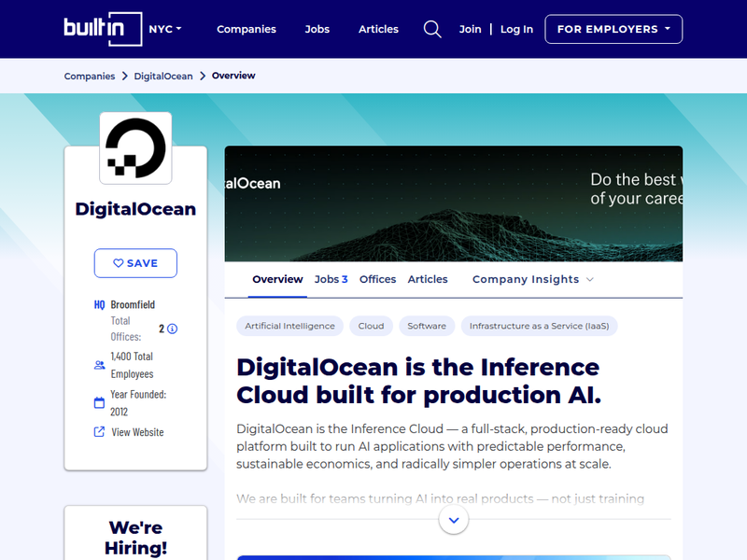
Task: Click the external link icon by View Website
Action: [99, 432]
